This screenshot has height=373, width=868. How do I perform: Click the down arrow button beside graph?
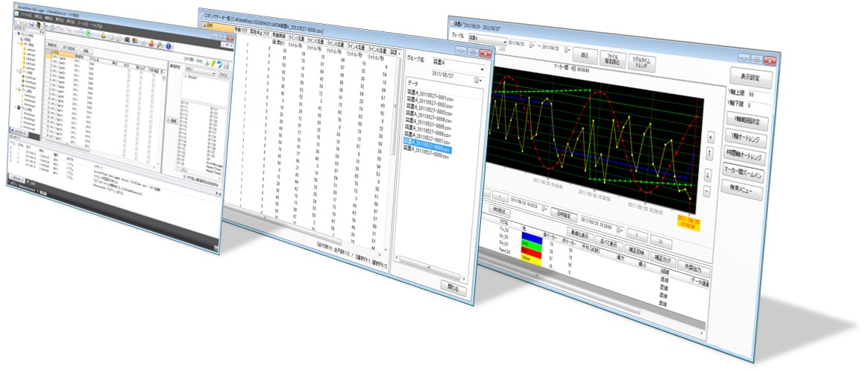click(707, 175)
